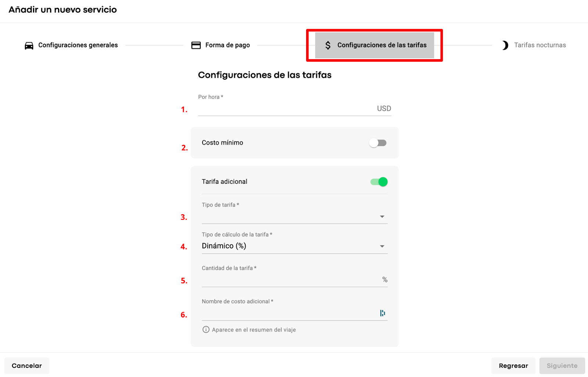Go to the Configuraciones generales step
588x377 pixels.
tap(78, 45)
